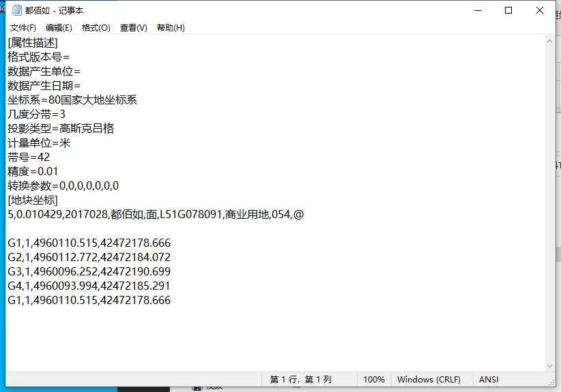The height and width of the screenshot is (392, 561).
Task: Click the line '[属性描述]'
Action: [x=33, y=43]
